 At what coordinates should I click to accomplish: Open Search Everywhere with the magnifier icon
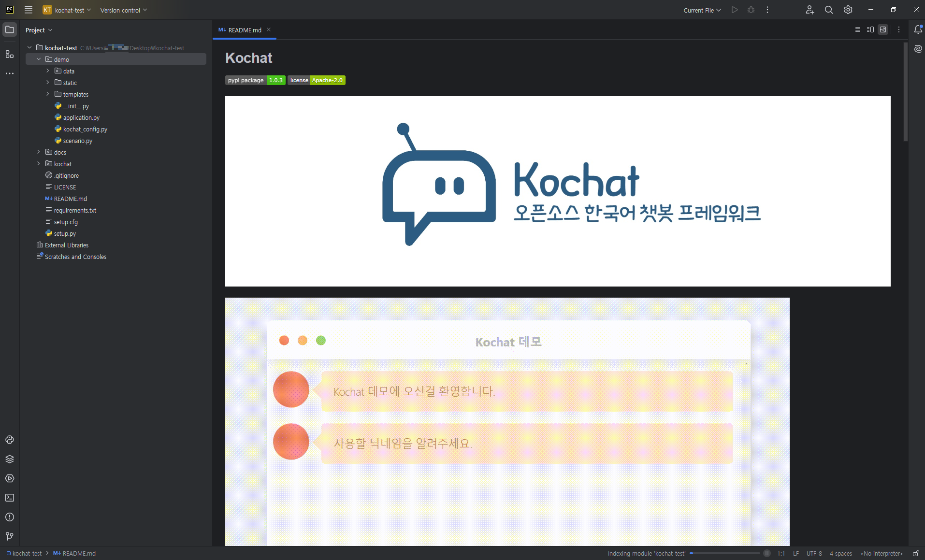click(x=828, y=10)
